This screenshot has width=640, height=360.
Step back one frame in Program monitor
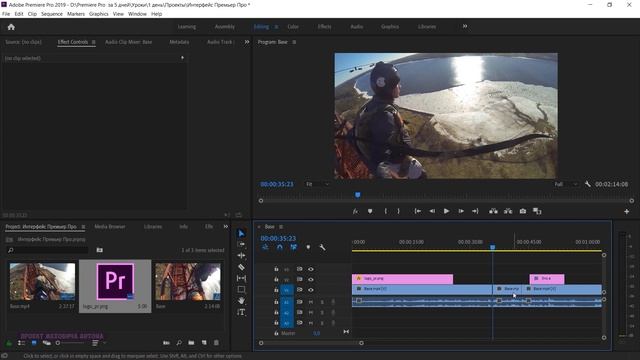tap(432, 211)
